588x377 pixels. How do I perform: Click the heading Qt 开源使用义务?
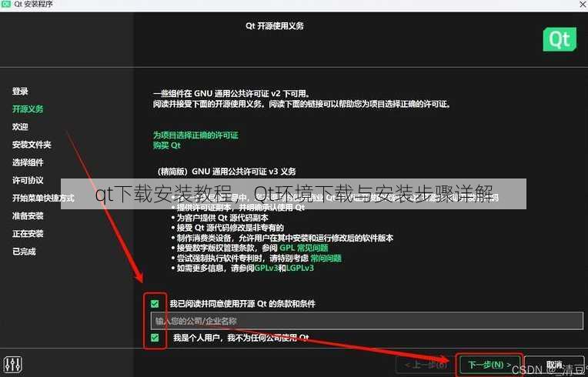275,26
